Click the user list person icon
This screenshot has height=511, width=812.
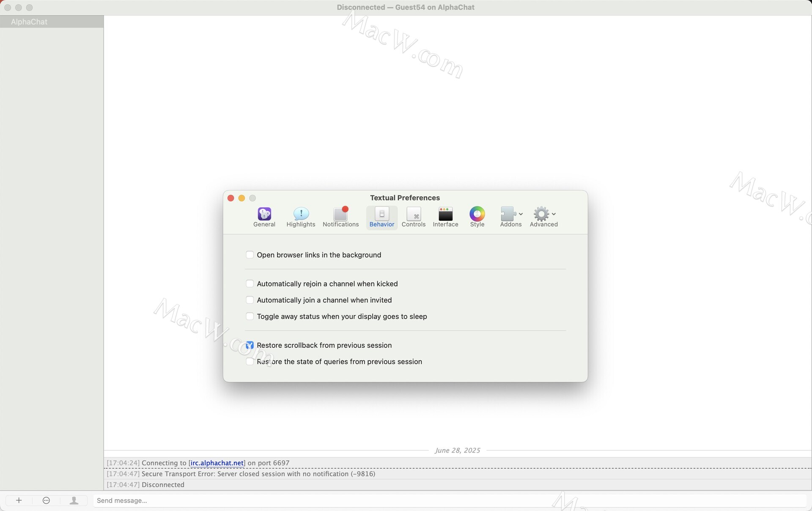74,500
